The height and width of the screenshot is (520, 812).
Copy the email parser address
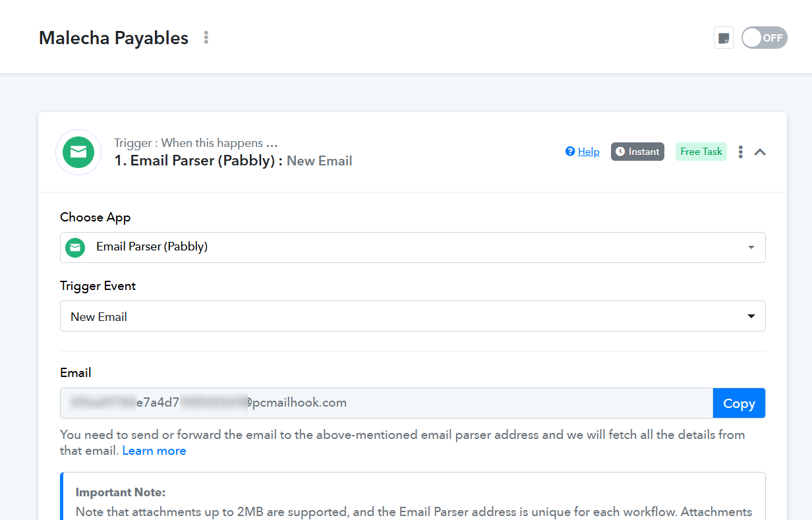tap(739, 403)
